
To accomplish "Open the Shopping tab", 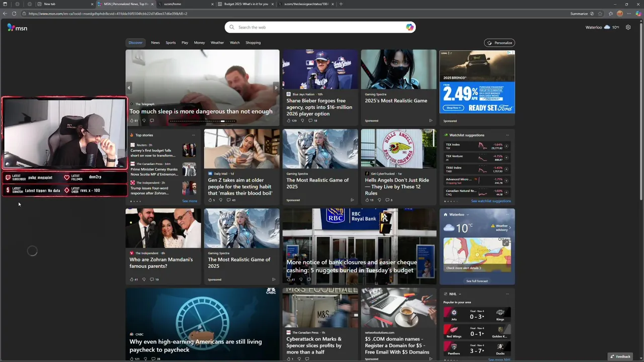I will [253, 43].
